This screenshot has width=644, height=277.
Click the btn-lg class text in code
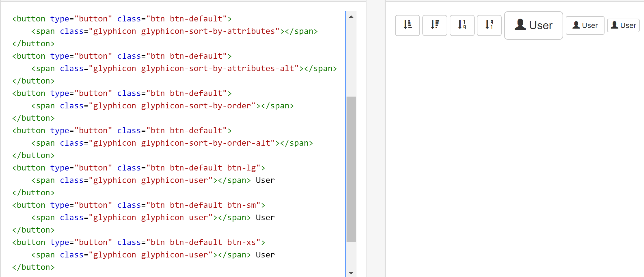pos(241,168)
